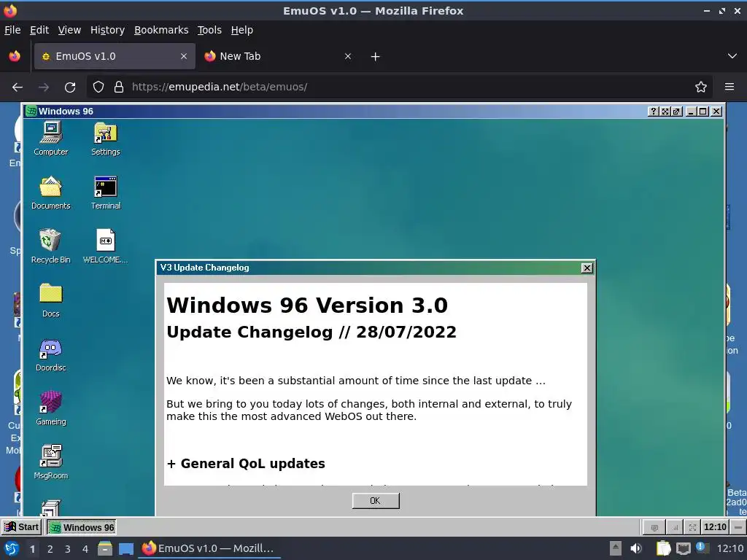Open the Docs folder icon
Image resolution: width=747 pixels, height=560 pixels.
click(x=51, y=300)
